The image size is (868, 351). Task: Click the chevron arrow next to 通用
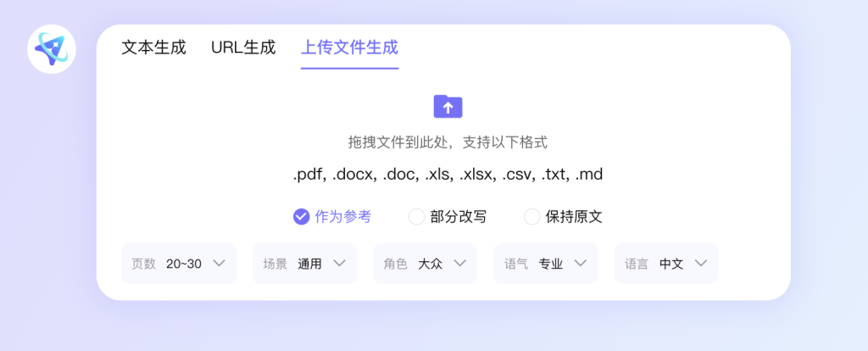click(339, 263)
